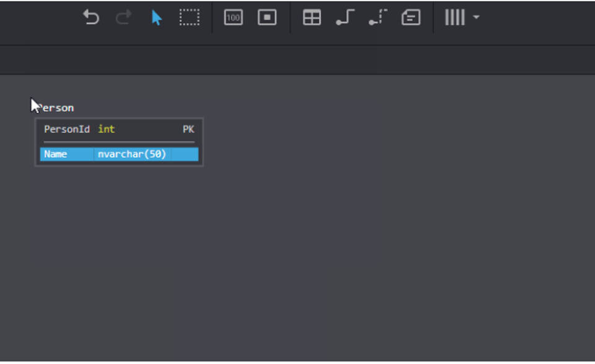This screenshot has height=364, width=595.
Task: Redo the last diagram change
Action: [x=123, y=18]
